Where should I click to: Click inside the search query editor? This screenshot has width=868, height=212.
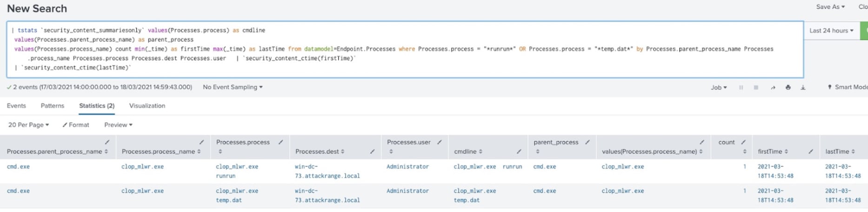coord(405,49)
